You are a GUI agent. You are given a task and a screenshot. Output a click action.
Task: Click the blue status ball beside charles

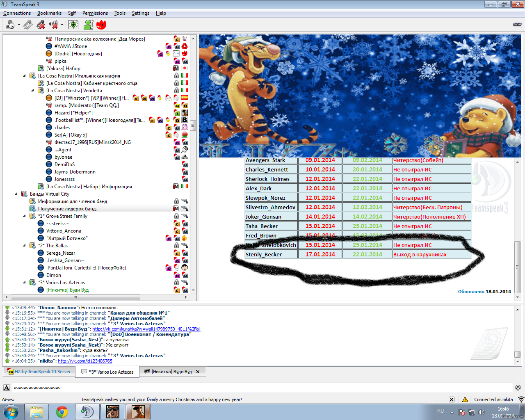(x=49, y=128)
